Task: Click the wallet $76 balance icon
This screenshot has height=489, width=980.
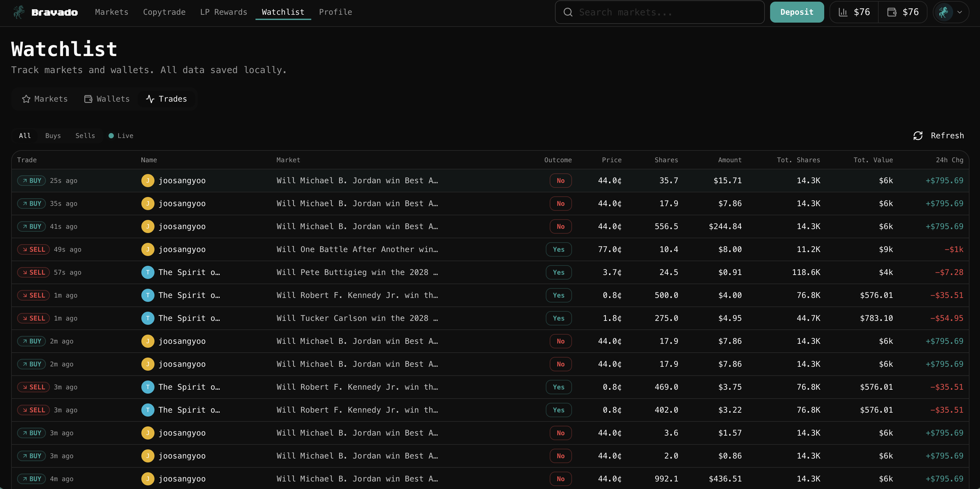Action: point(891,12)
